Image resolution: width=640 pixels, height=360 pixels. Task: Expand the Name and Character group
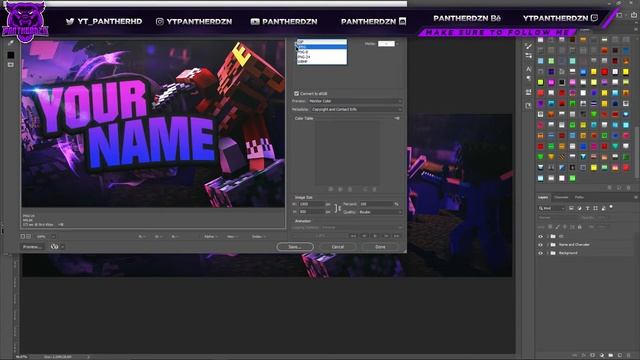click(x=547, y=244)
